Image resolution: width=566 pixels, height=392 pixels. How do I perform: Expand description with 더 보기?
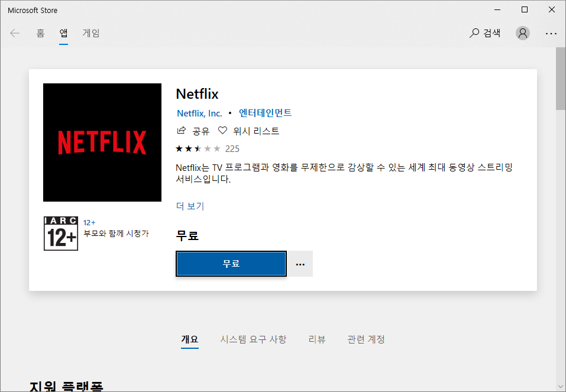coord(190,206)
